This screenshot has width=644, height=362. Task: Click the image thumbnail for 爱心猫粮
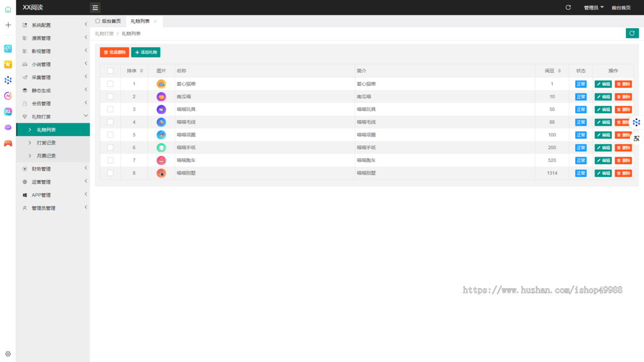(161, 84)
